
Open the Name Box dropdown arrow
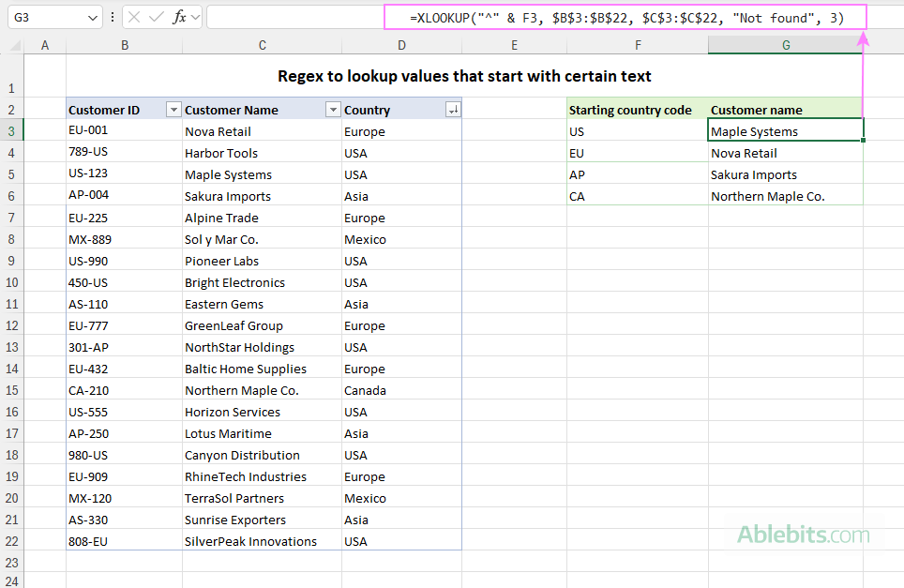91,16
